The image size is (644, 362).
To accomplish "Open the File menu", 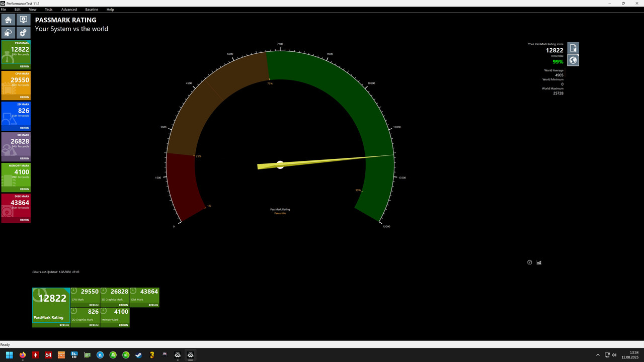I will 4,10.
